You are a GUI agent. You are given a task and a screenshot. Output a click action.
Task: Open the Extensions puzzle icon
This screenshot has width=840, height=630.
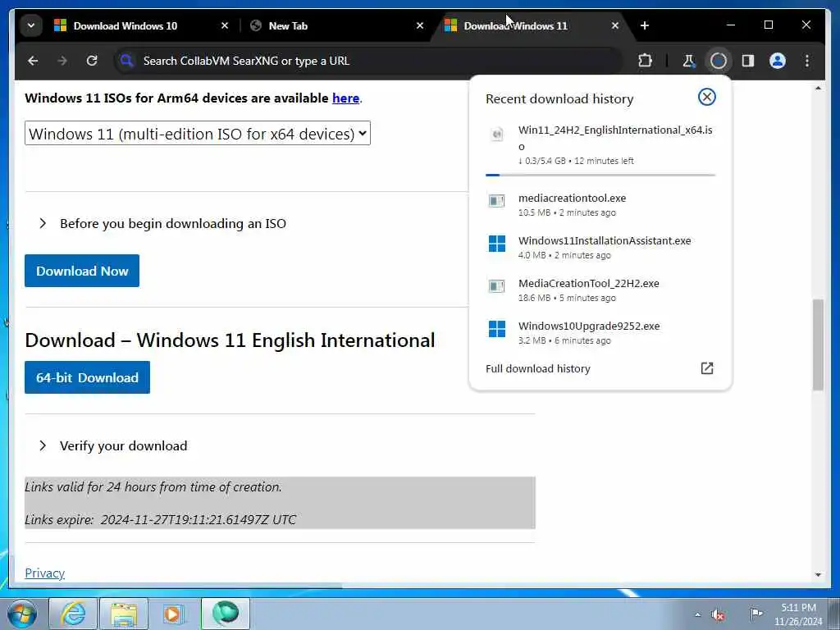645,61
